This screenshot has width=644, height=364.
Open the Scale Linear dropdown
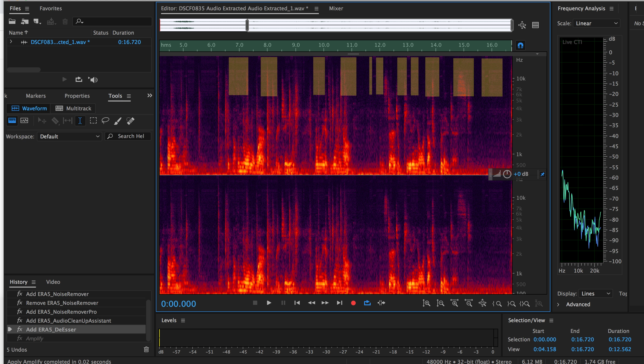click(x=596, y=23)
